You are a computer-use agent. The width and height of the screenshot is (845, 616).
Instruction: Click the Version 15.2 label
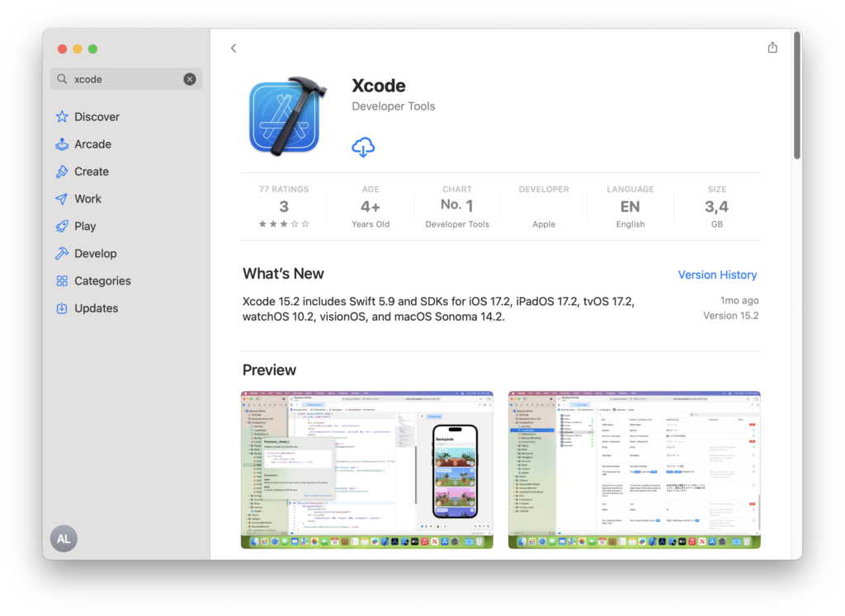[731, 316]
